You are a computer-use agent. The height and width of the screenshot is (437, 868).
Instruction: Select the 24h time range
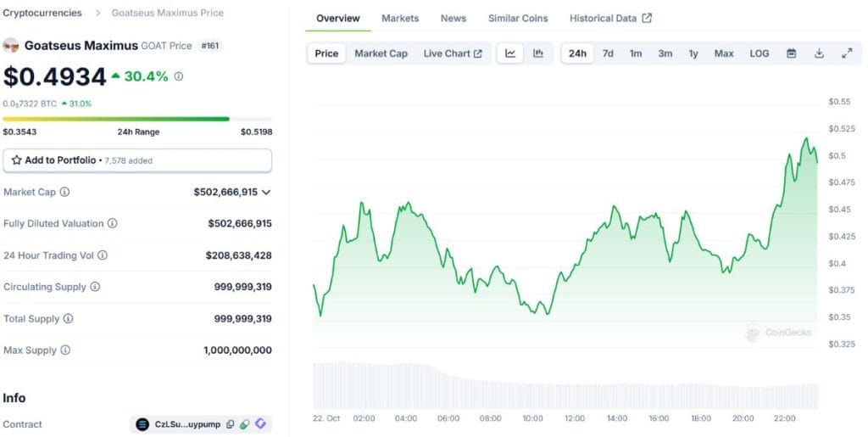577,53
